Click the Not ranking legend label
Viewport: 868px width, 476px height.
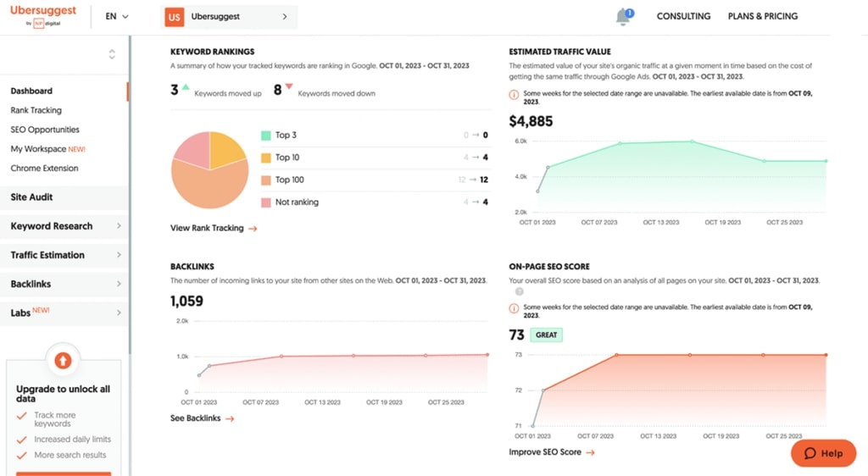tap(297, 202)
